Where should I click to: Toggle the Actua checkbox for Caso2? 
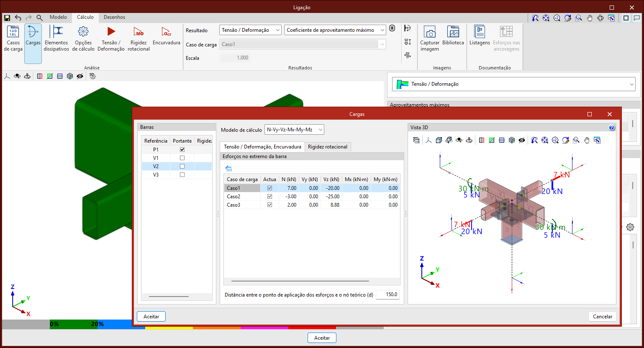pos(269,197)
